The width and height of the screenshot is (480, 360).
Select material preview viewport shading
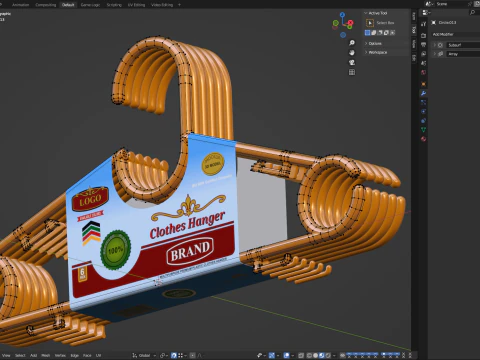tap(322, 355)
